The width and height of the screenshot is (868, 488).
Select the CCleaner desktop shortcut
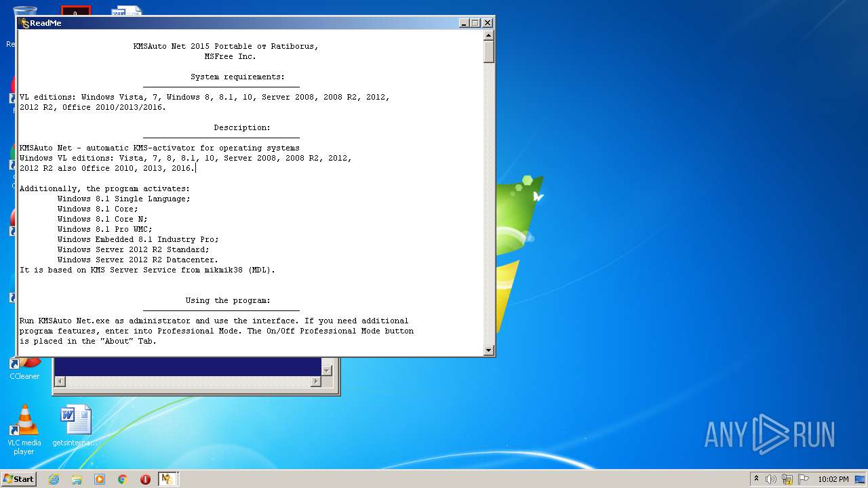pos(24,369)
